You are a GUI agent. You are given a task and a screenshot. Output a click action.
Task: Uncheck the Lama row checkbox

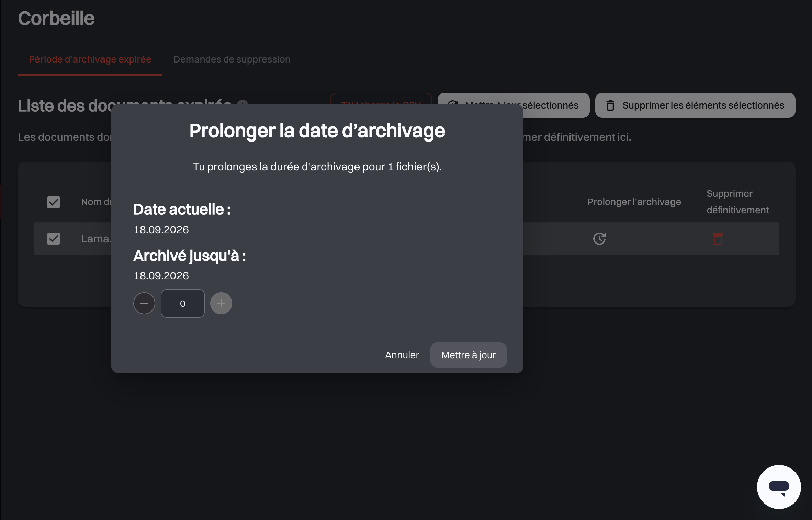(x=54, y=238)
